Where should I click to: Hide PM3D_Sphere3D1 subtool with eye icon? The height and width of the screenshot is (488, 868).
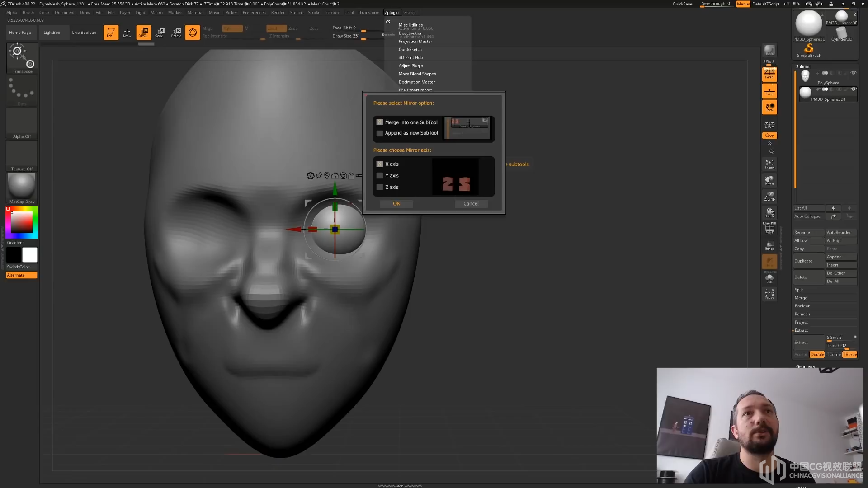click(854, 89)
